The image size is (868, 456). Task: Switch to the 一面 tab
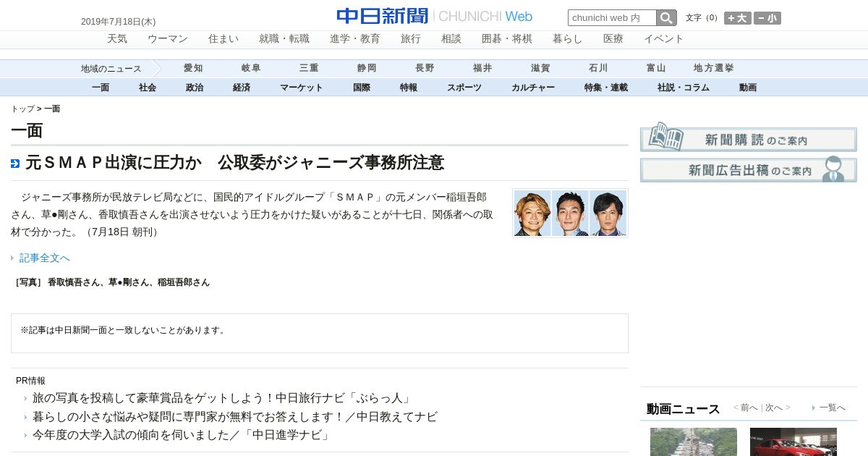click(x=101, y=88)
